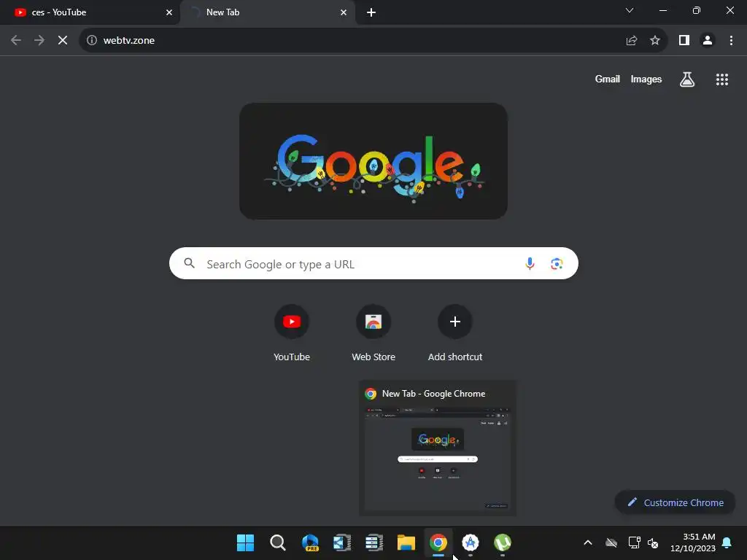Open Chrome three-dot menu
Viewport: 747px width, 560px height.
pos(731,41)
